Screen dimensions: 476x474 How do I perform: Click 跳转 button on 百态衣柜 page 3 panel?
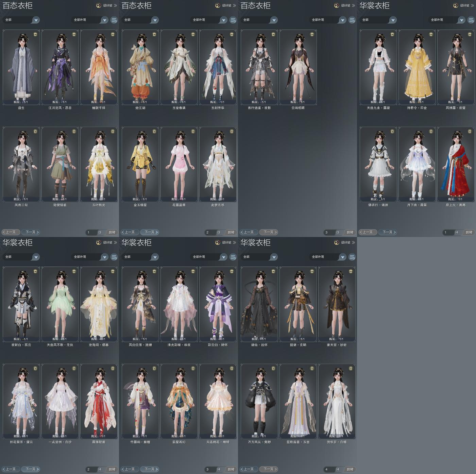[x=350, y=232]
